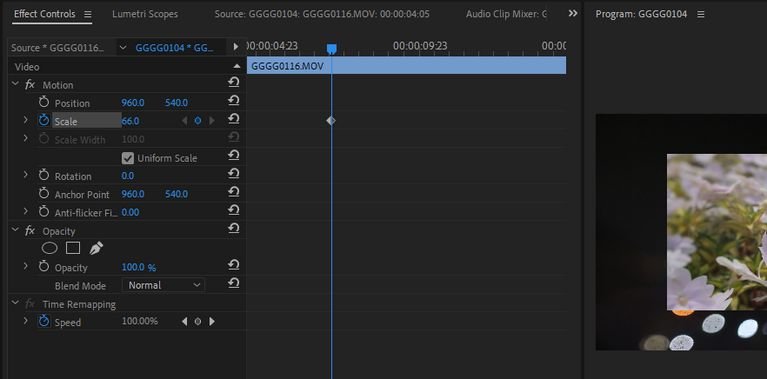Collapse the Time Remapping group
767x379 pixels.
coord(15,303)
